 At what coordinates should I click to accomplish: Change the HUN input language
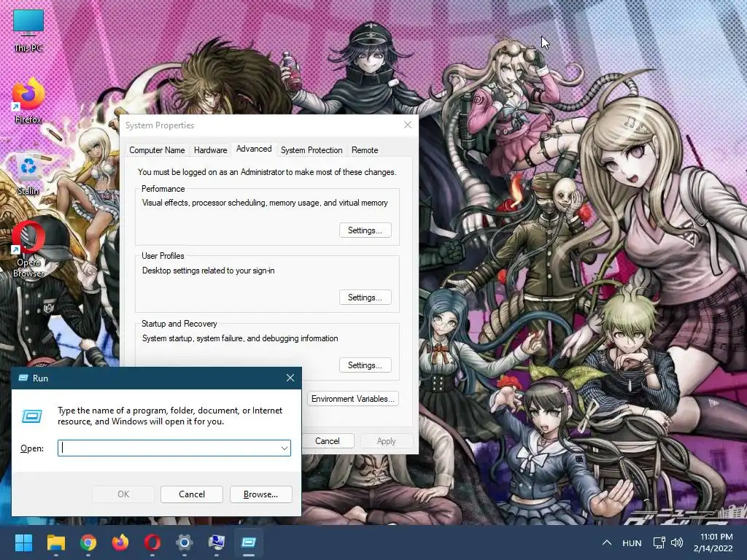click(632, 542)
